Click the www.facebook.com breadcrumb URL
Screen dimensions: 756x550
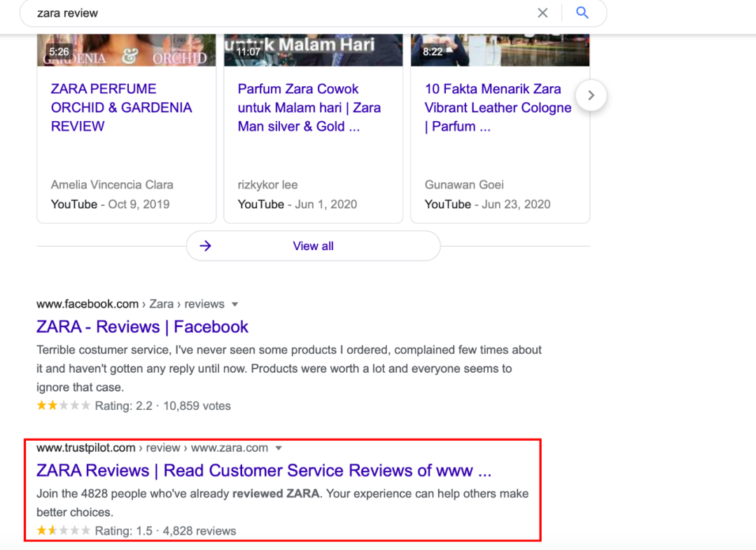pyautogui.click(x=87, y=304)
